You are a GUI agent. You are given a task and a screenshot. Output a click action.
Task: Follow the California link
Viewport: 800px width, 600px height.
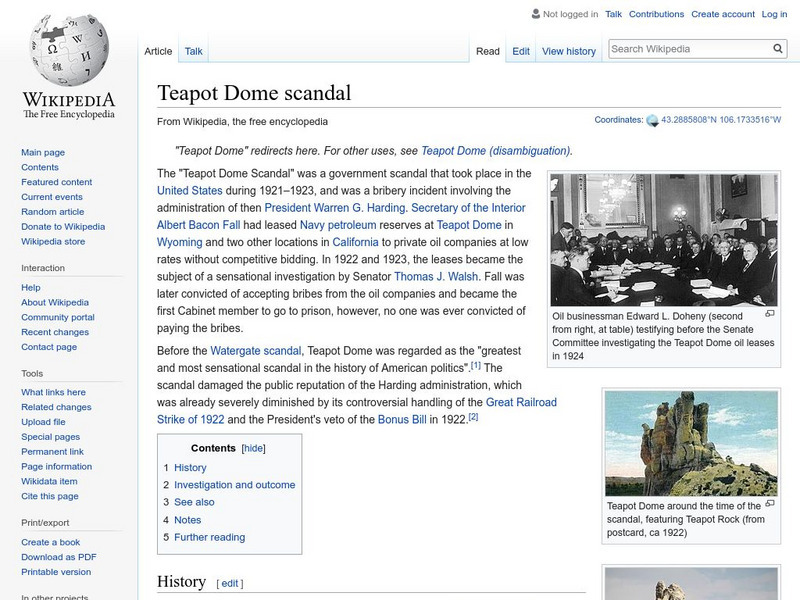[356, 242]
